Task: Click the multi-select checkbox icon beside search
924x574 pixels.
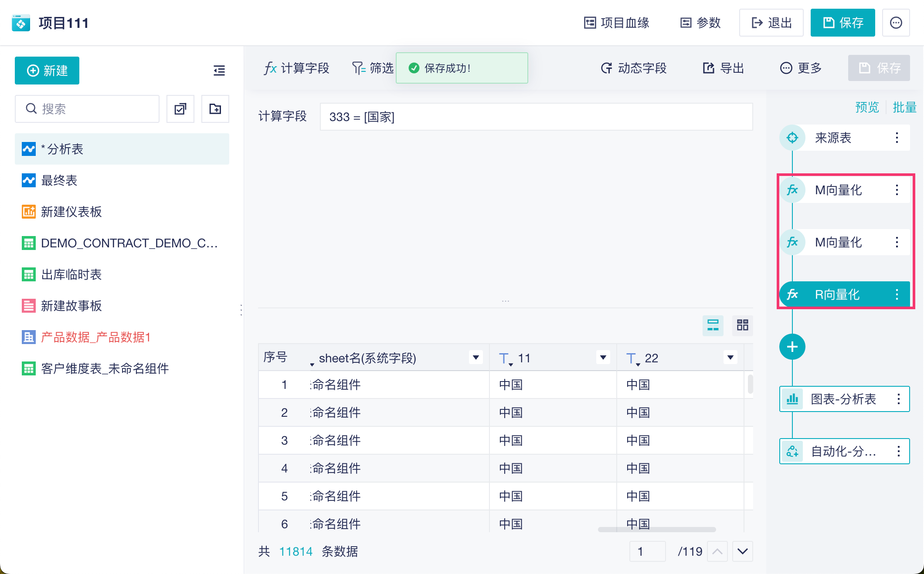Action: coord(180,109)
